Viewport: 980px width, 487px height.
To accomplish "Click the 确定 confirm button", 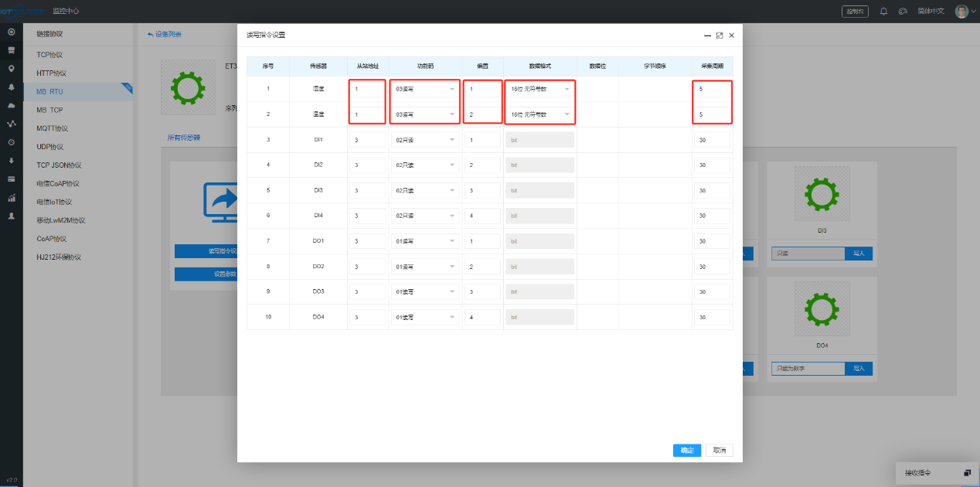I will coord(686,450).
